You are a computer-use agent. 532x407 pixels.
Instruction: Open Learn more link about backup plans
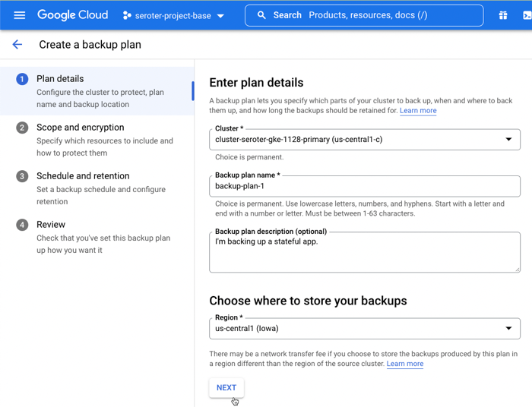(418, 111)
